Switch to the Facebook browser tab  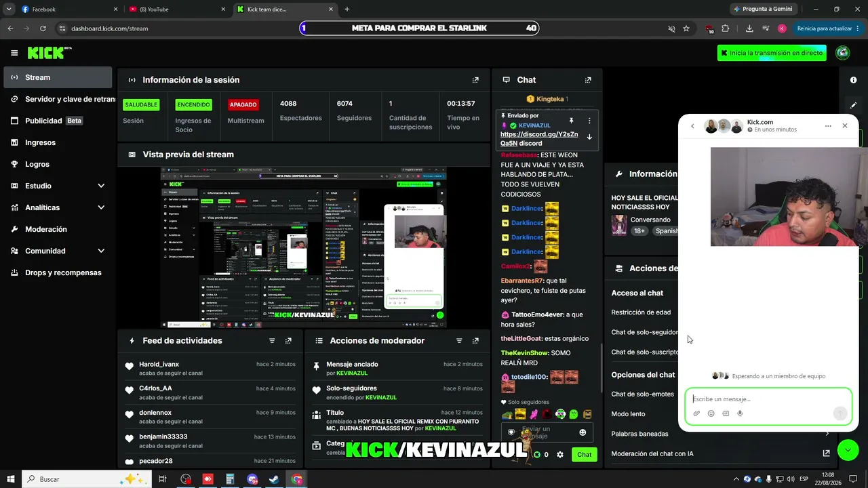pos(69,9)
